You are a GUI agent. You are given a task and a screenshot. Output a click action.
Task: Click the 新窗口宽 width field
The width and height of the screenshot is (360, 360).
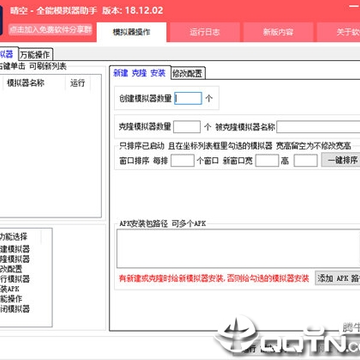pyautogui.click(x=267, y=160)
